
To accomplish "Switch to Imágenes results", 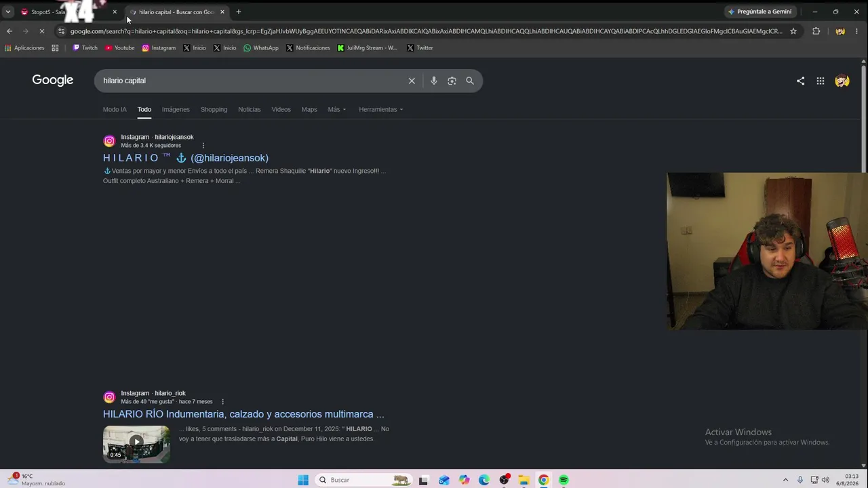I will pos(176,109).
